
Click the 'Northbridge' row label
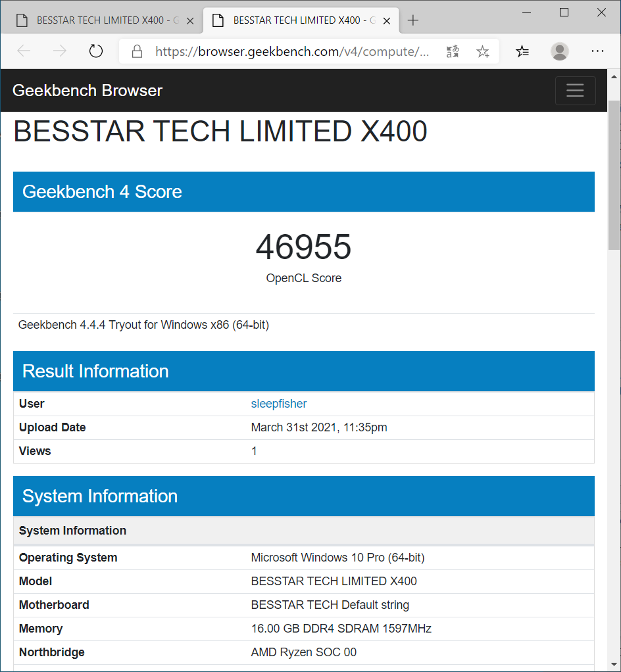51,652
